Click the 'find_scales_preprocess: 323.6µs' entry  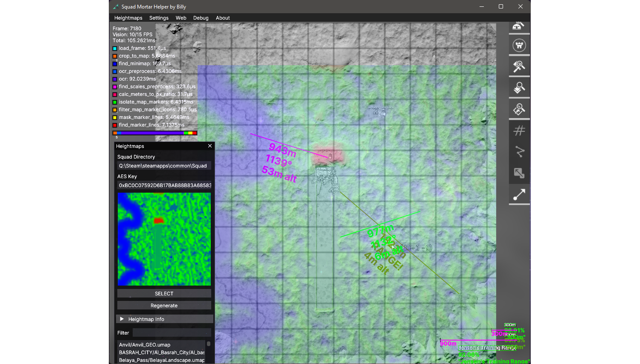tap(157, 87)
